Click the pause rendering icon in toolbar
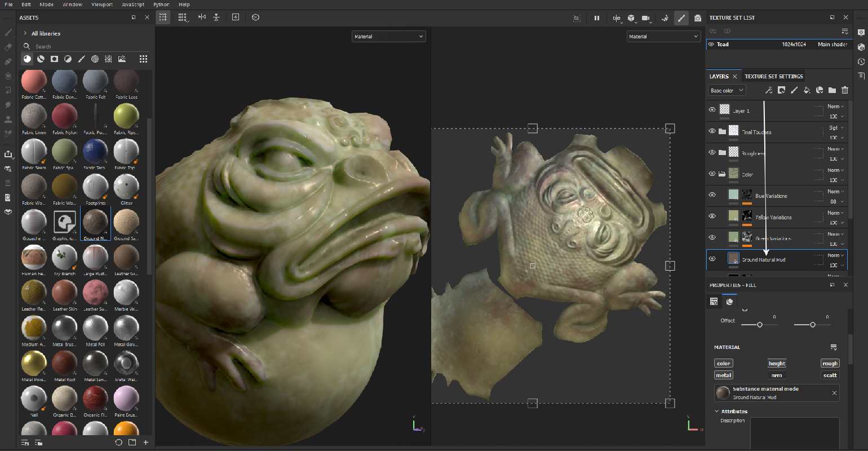 (x=596, y=18)
